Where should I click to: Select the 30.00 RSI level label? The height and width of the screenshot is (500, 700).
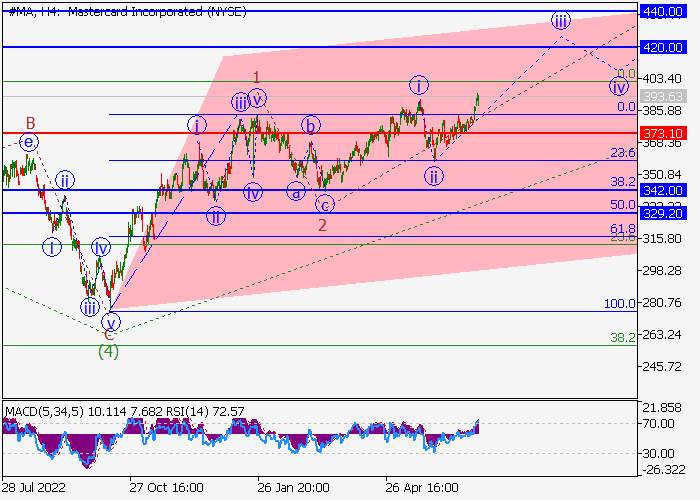click(x=658, y=454)
